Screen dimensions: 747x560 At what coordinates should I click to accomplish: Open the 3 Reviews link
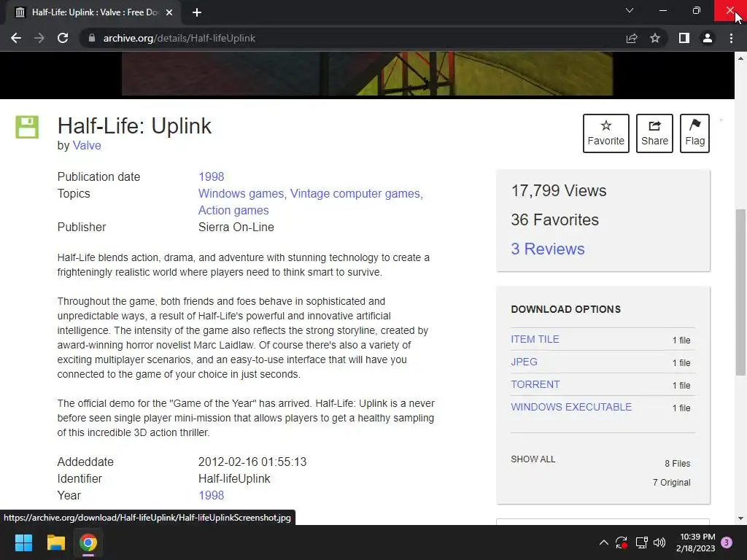547,249
